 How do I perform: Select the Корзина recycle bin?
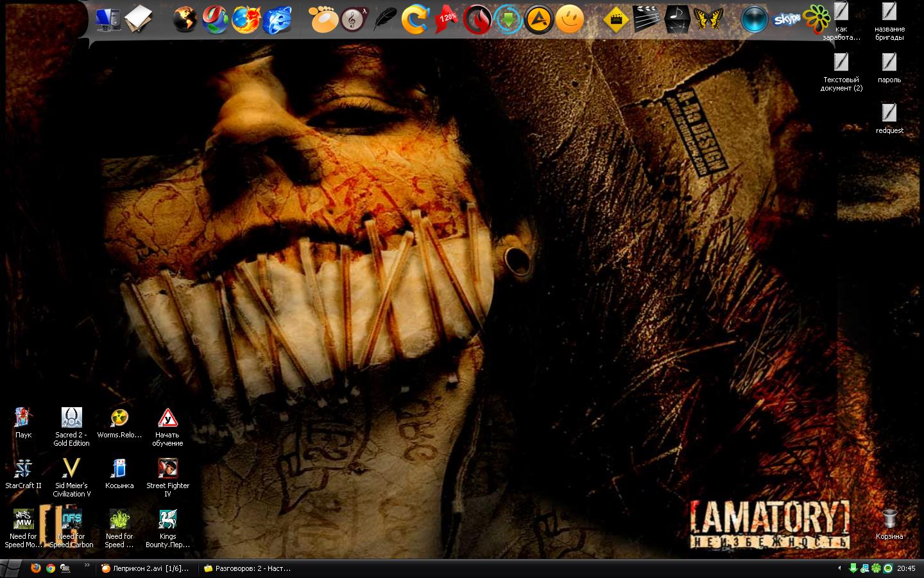(889, 524)
